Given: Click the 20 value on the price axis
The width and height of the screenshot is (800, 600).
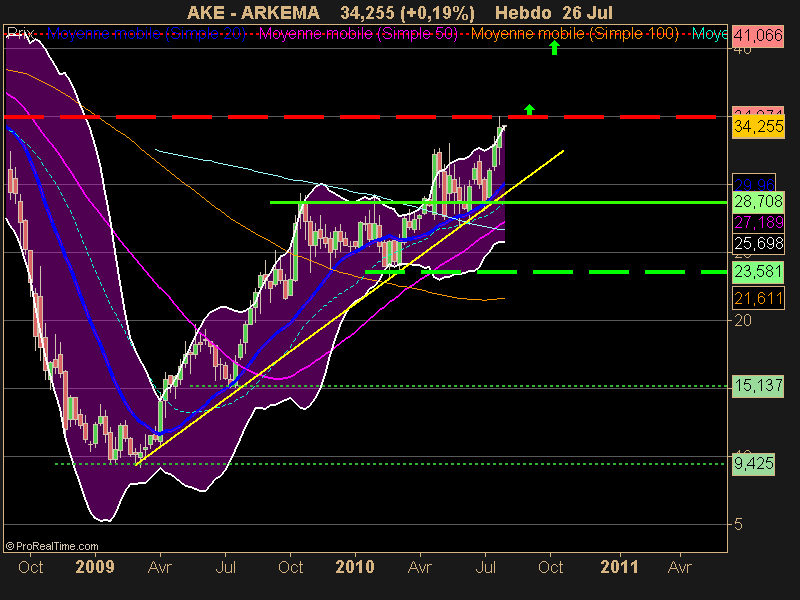Looking at the screenshot, I should (x=742, y=320).
